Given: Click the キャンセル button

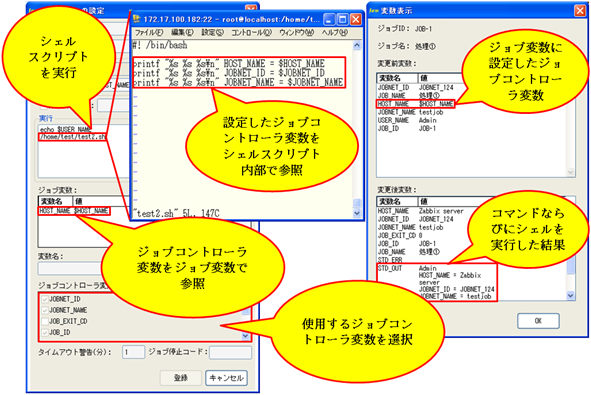Looking at the screenshot, I should click(x=226, y=378).
